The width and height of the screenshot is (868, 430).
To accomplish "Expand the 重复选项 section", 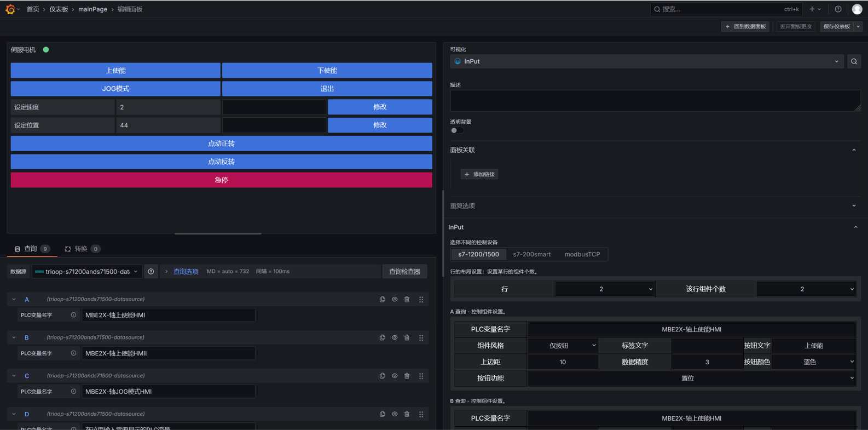I will pyautogui.click(x=854, y=206).
